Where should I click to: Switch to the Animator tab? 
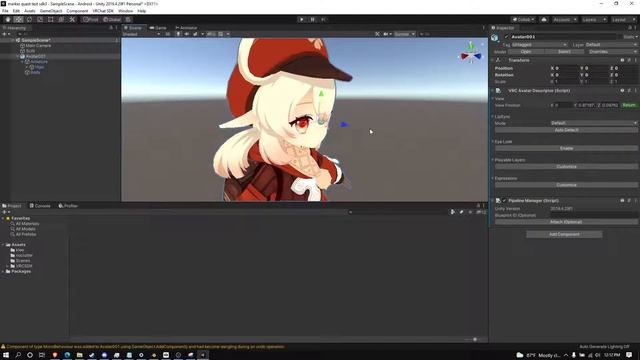tap(186, 28)
